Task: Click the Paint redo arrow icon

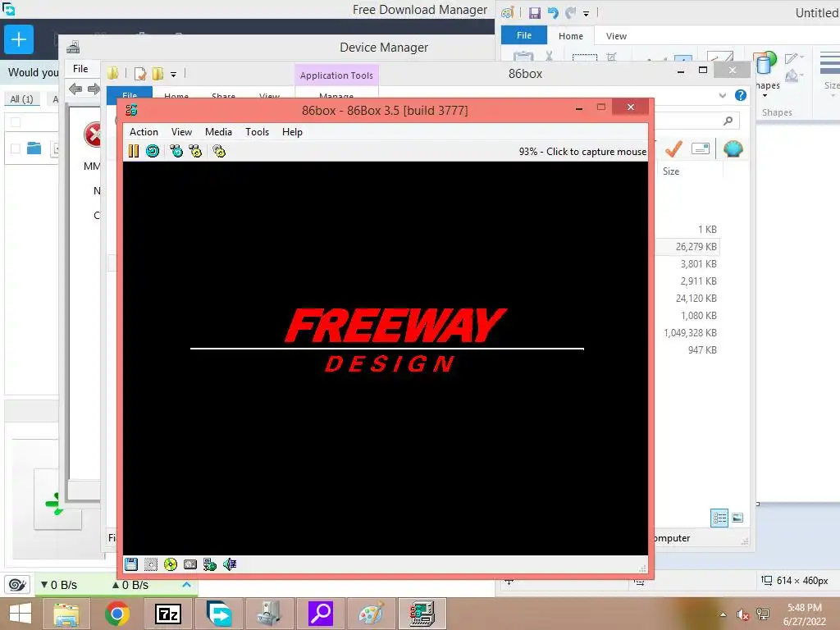Action: [x=571, y=13]
